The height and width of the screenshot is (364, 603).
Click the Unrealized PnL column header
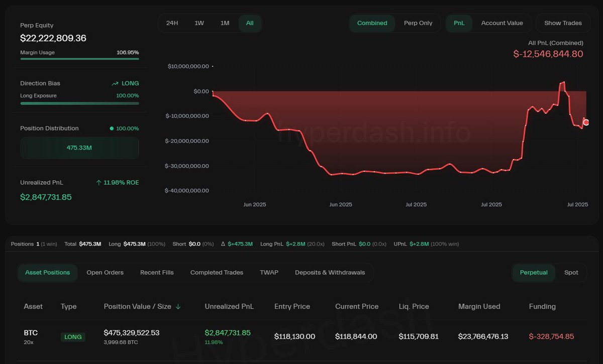click(229, 306)
